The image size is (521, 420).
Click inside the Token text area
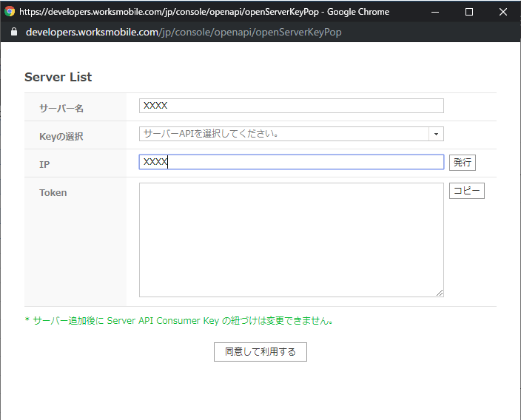pos(291,240)
